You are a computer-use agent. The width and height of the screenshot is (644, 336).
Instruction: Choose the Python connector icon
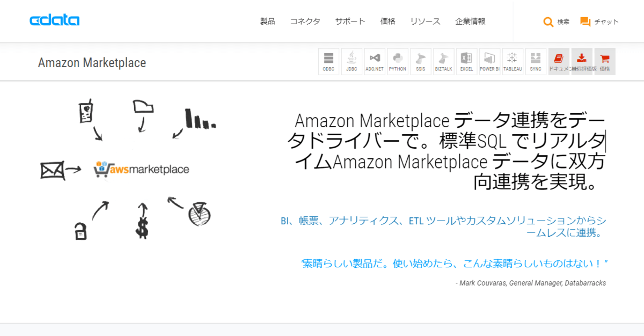pos(398,62)
